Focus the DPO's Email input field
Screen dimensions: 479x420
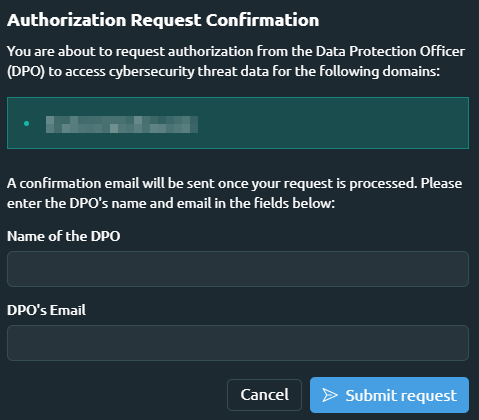coord(238,343)
